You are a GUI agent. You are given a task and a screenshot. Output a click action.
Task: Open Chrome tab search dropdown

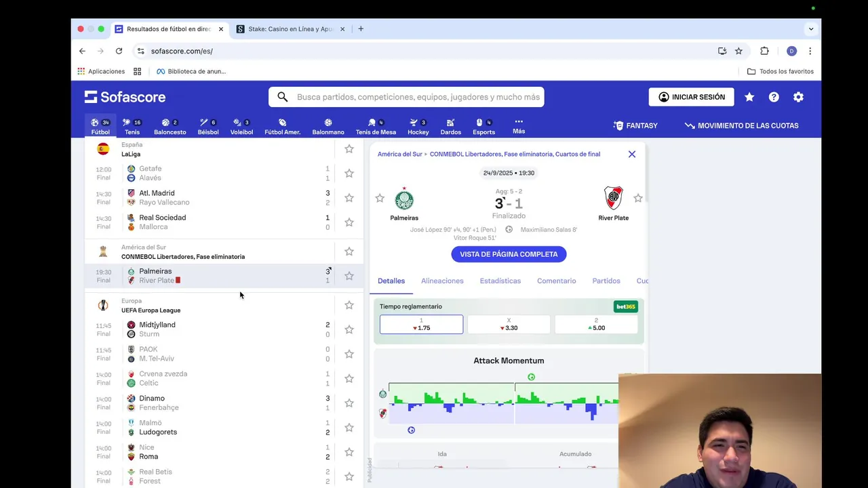811,29
